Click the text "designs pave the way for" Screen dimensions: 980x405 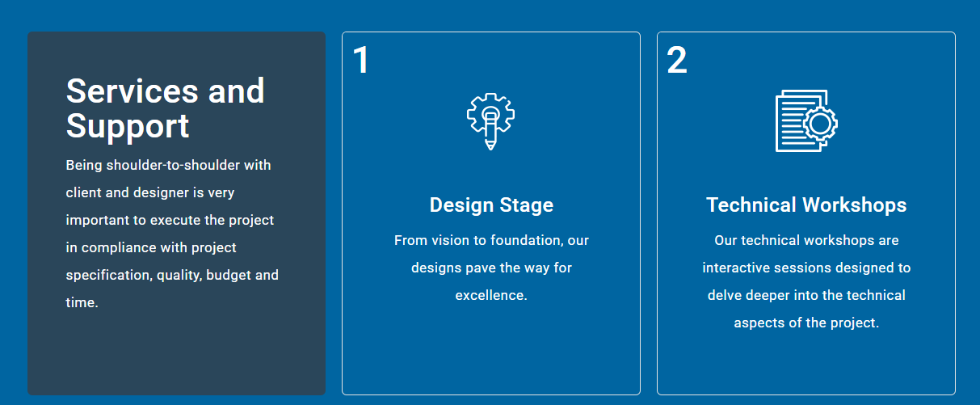(491, 268)
